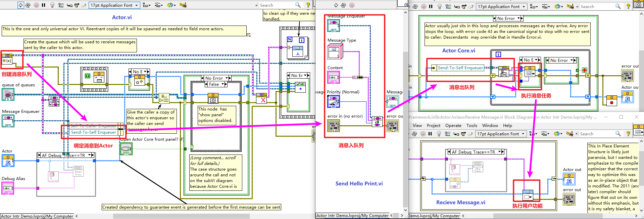The width and height of the screenshot is (644, 219).
Task: Click search magnifier icon in Actor.vi toolbar
Action: (298, 5)
